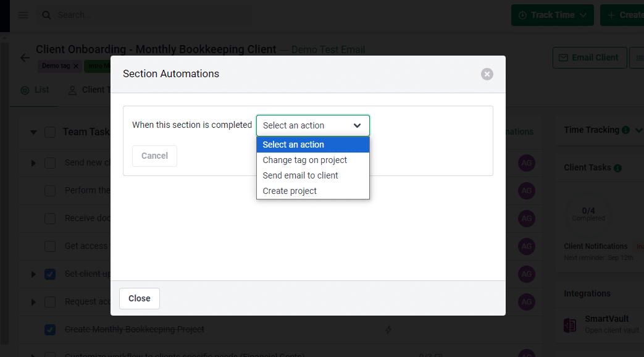Remove the Demo tag via its X
This screenshot has height=357, width=644.
pos(76,66)
